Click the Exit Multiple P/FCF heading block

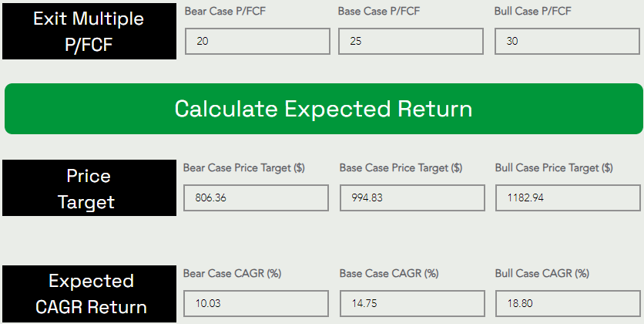tap(89, 30)
